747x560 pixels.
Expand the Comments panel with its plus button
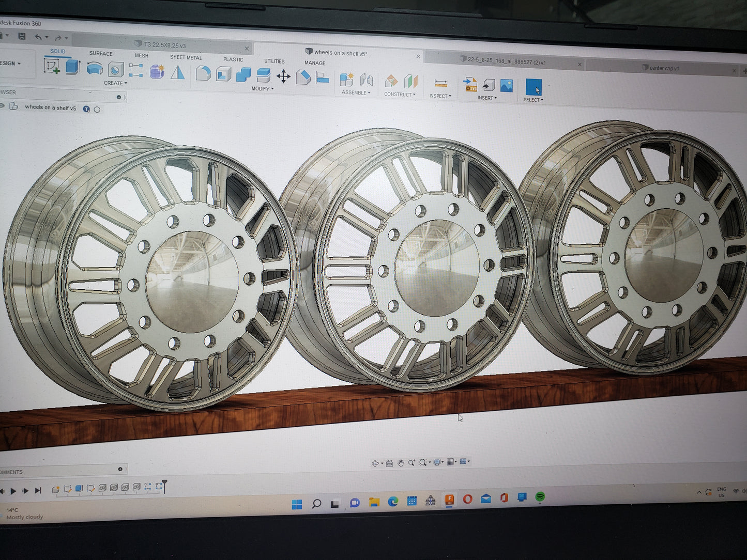coord(120,469)
